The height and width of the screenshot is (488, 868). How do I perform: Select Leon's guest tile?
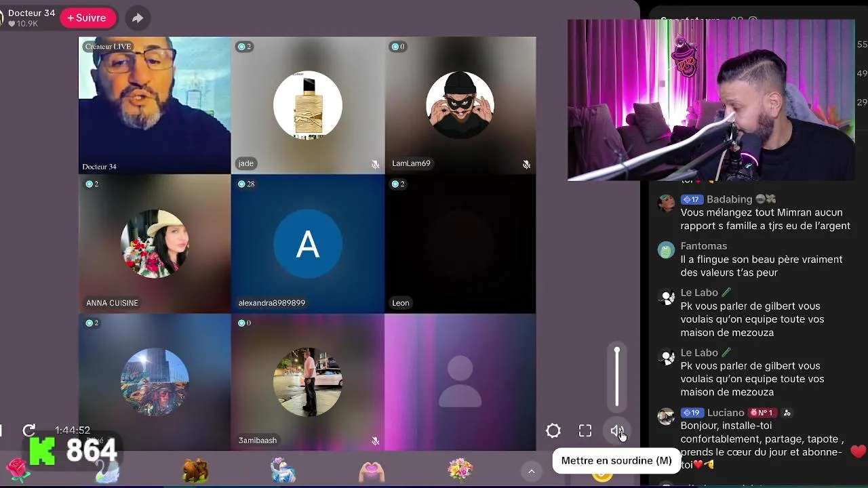pos(460,244)
